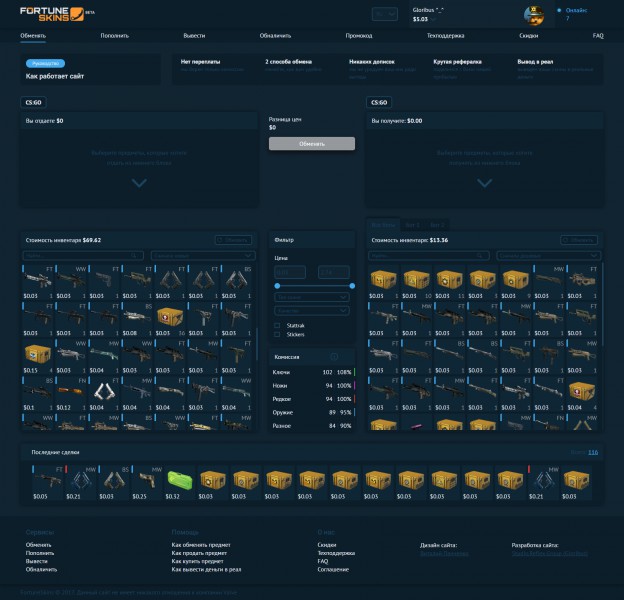This screenshot has width=624, height=600.
Task: Go to the Обменять nav tab
Action: [33, 36]
